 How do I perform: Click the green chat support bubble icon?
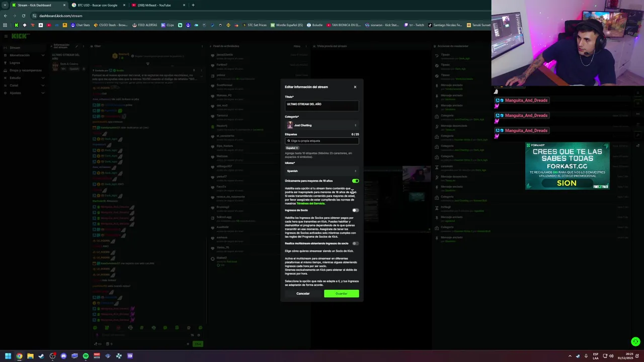coord(635,342)
